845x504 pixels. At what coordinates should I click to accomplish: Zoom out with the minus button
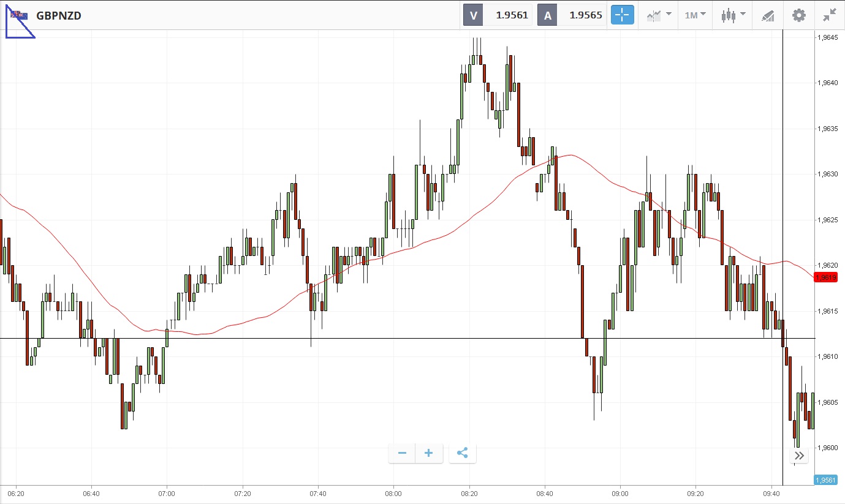(x=402, y=453)
